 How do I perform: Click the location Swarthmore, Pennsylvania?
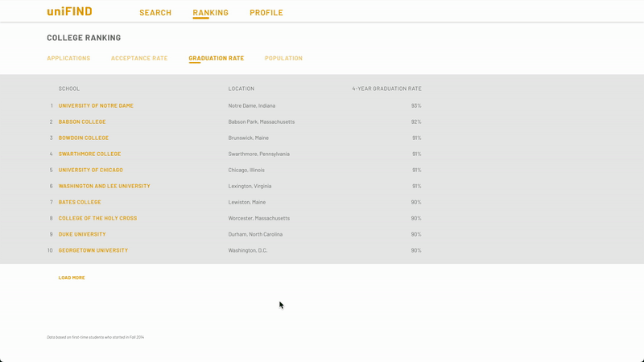[x=258, y=154]
